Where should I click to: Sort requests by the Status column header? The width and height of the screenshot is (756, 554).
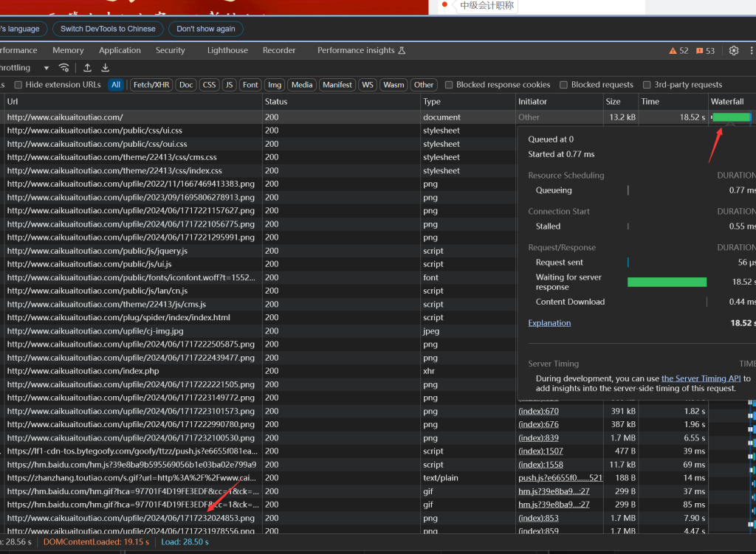(x=276, y=102)
